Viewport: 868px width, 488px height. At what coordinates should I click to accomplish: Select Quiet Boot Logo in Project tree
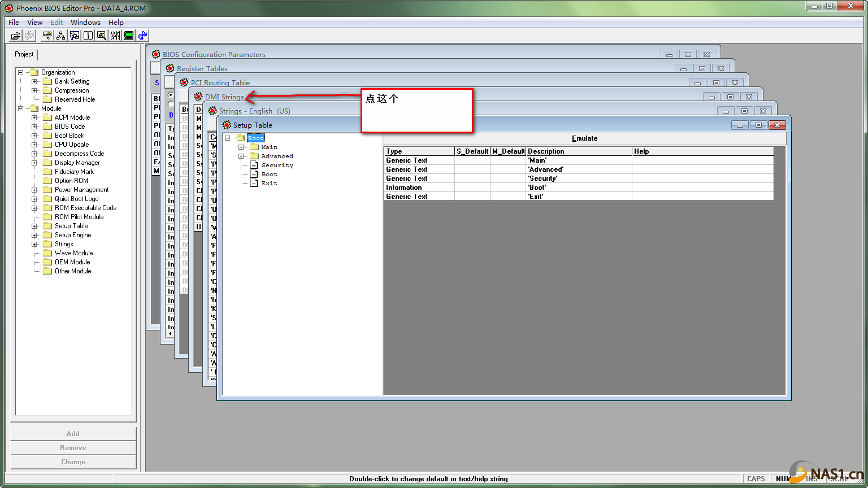click(76, 199)
